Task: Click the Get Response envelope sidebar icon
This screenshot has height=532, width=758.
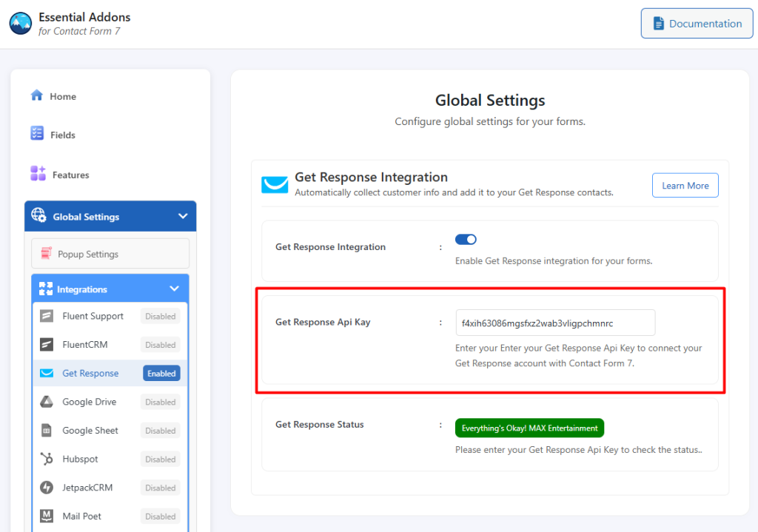Action: pyautogui.click(x=47, y=373)
